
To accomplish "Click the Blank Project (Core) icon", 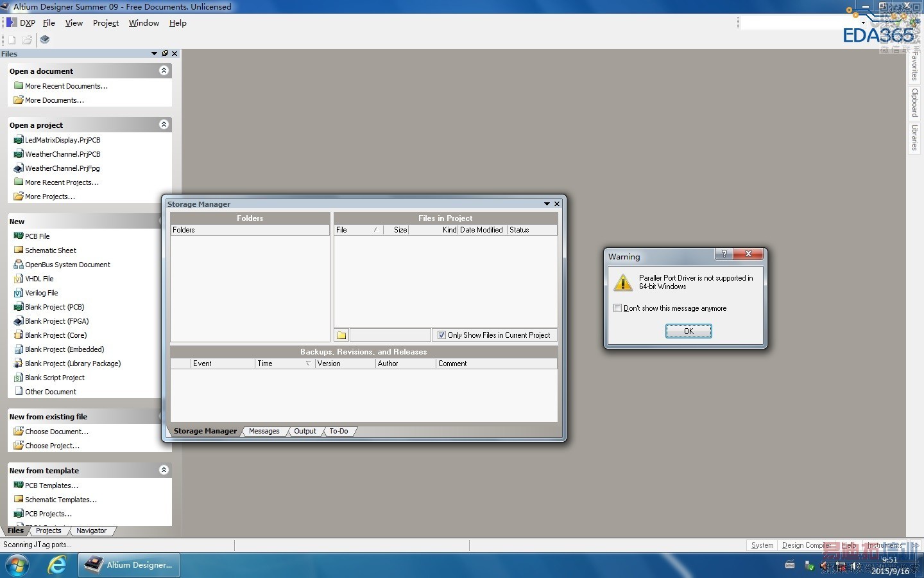I will 19,335.
